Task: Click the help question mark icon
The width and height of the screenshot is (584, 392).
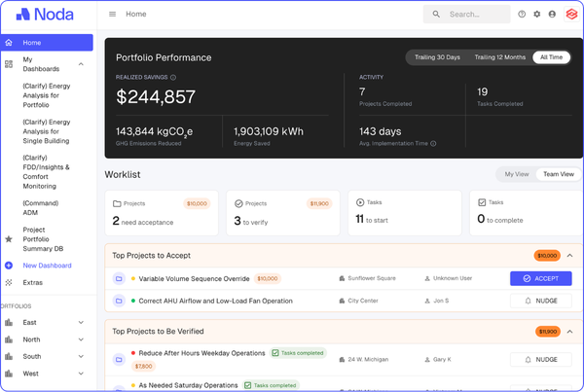Action: click(522, 15)
